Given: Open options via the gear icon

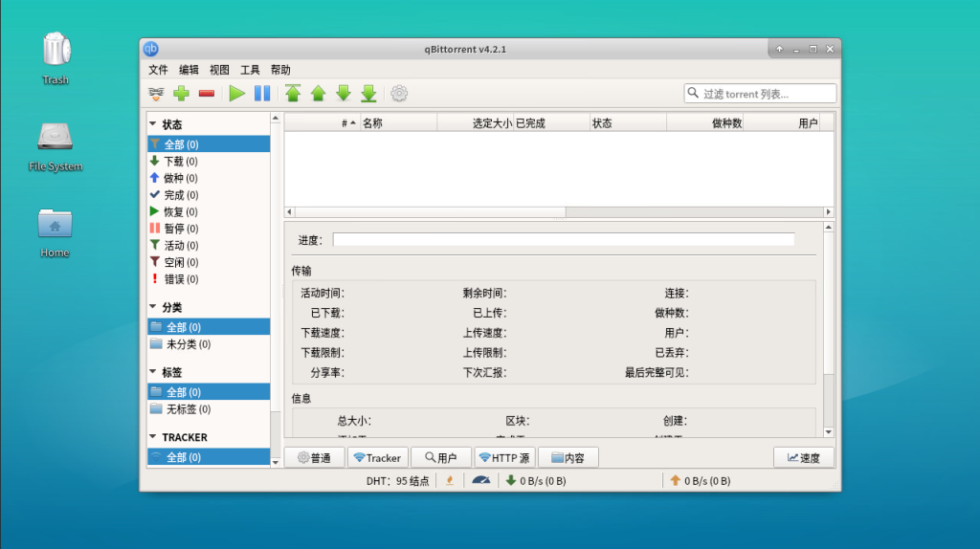Looking at the screenshot, I should 399,94.
